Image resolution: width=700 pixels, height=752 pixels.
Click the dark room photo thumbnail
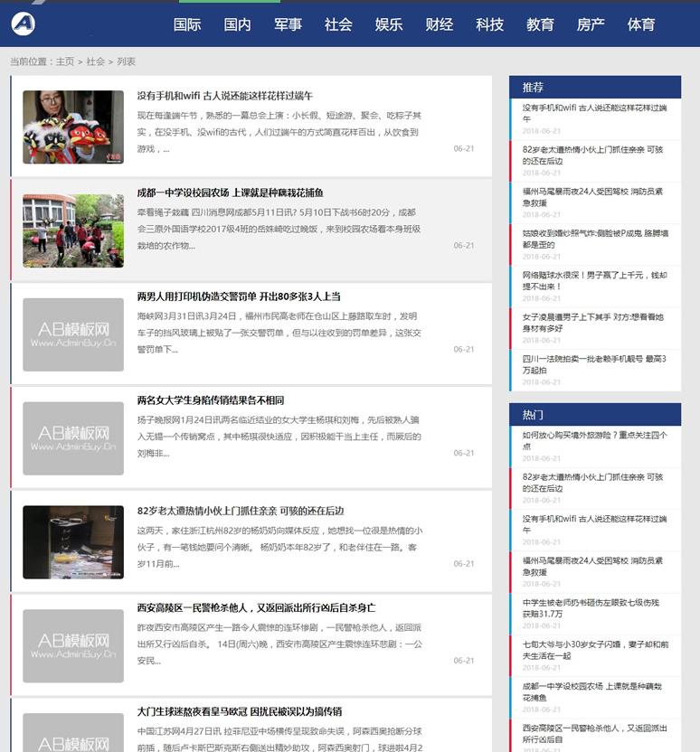click(73, 542)
